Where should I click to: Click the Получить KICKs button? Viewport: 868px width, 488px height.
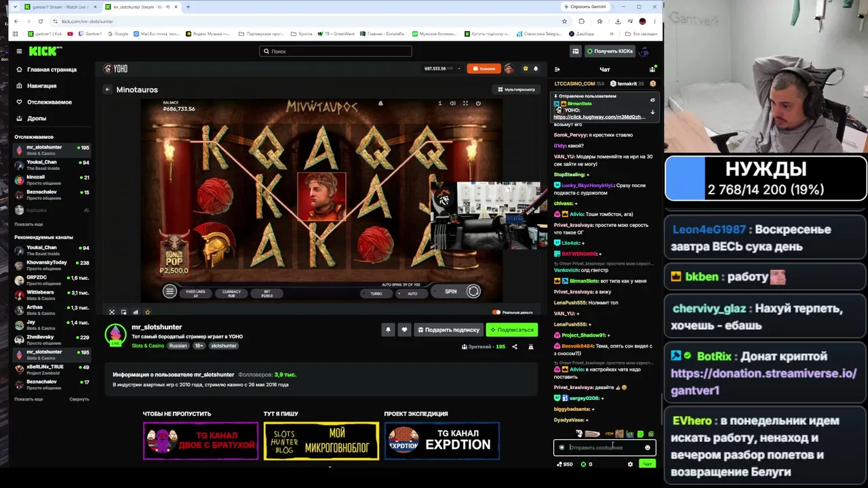tap(610, 51)
